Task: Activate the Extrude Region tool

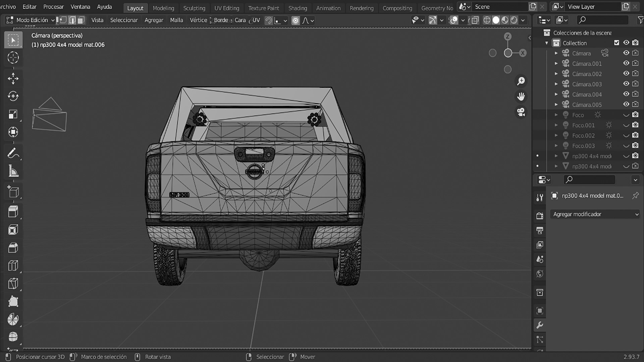Action: click(13, 212)
